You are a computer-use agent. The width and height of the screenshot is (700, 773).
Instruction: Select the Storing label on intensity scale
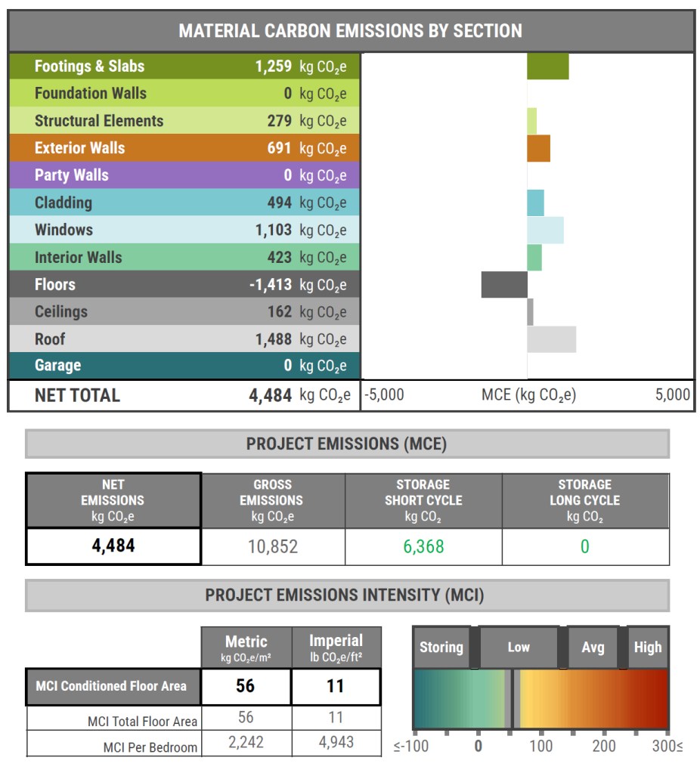click(441, 648)
